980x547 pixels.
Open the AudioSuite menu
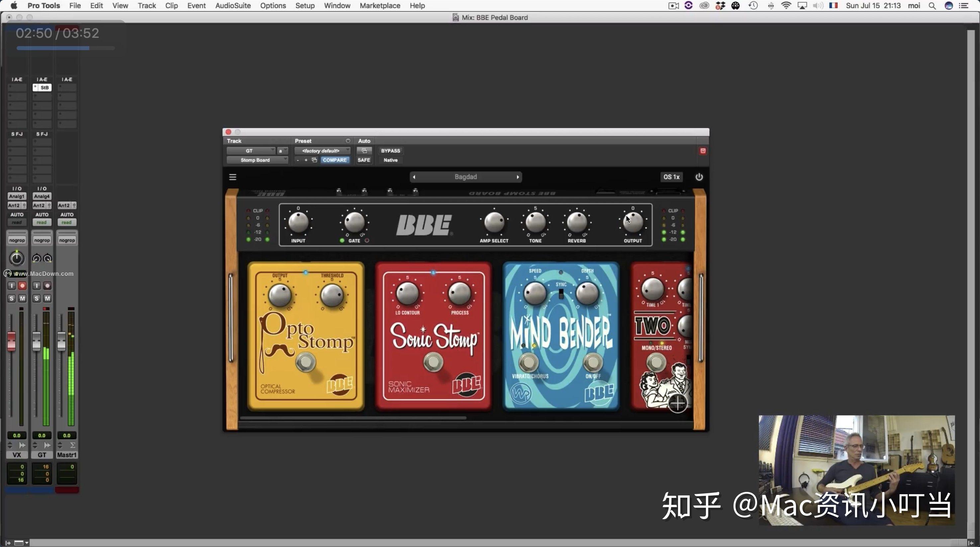(x=233, y=6)
